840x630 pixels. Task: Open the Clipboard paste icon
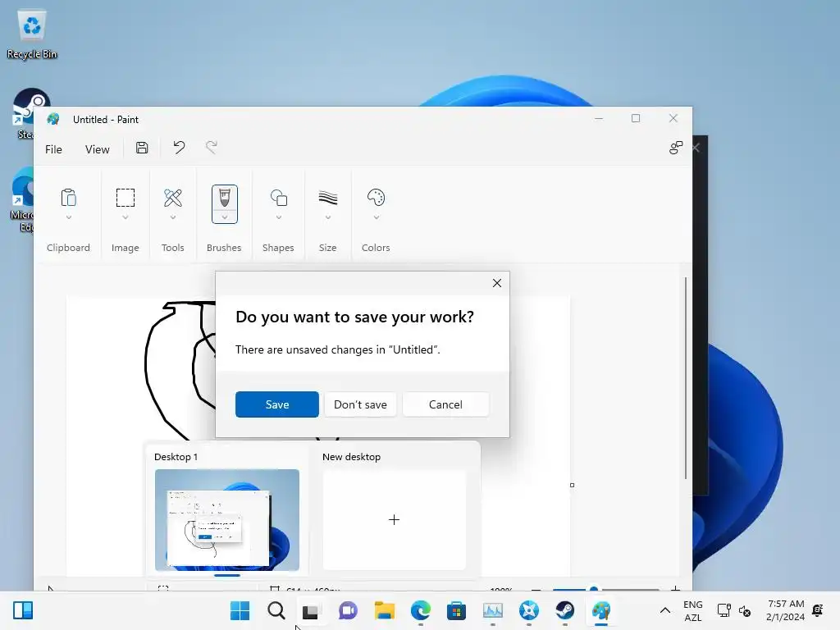(69, 198)
